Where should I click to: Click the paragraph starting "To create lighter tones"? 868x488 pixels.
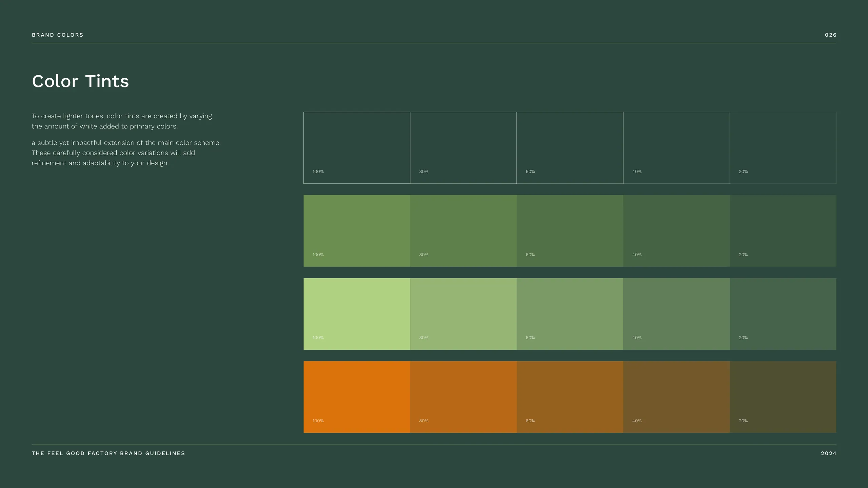coord(122,121)
